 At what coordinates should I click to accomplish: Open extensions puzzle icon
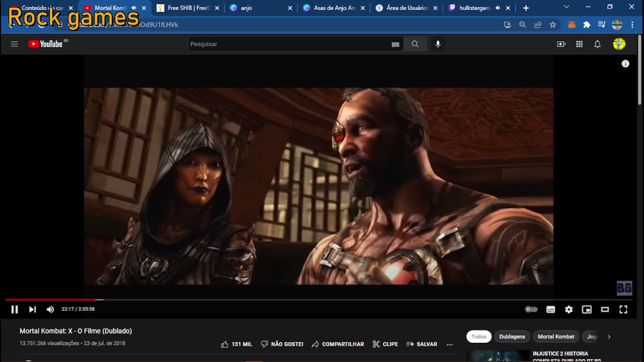coord(587,25)
